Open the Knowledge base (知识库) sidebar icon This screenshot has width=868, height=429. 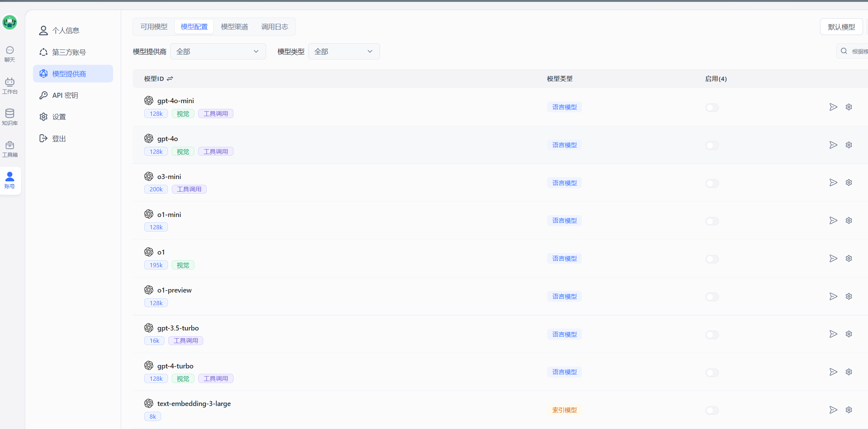pos(10,117)
